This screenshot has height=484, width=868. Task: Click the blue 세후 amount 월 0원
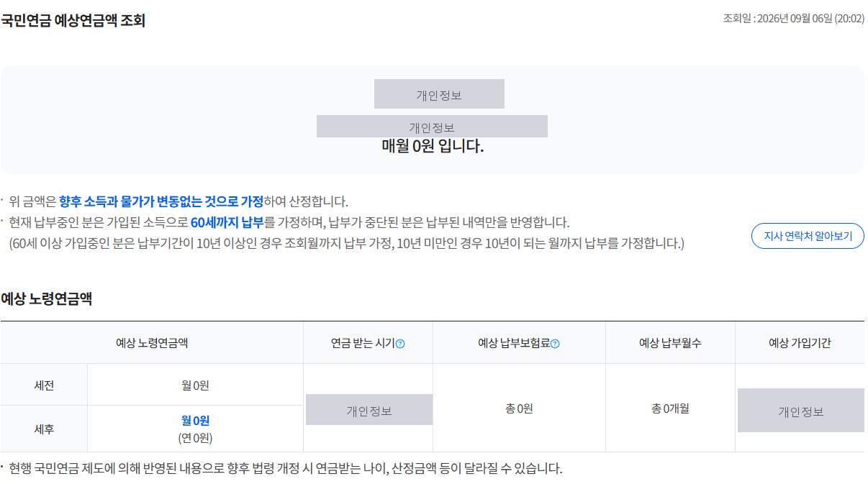point(195,421)
